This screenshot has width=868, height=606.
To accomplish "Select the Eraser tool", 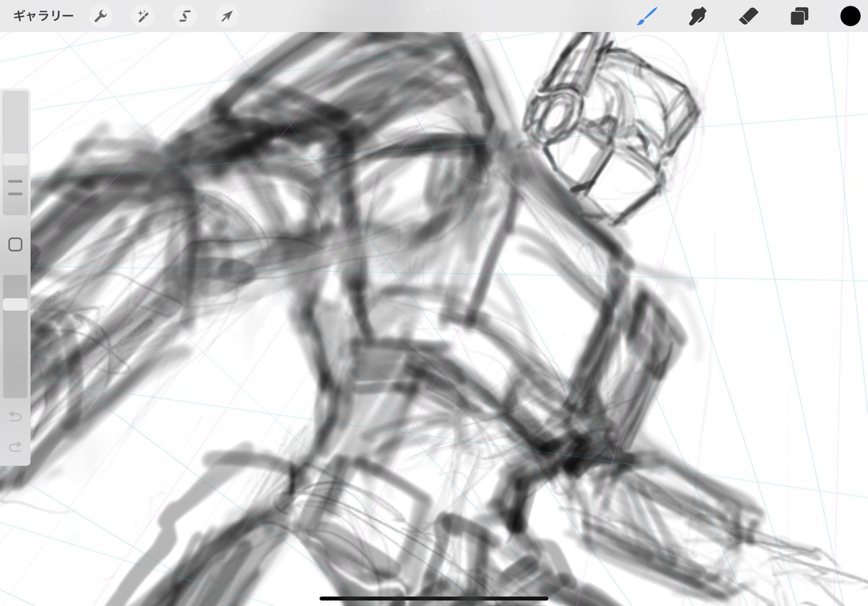I will pos(748,16).
